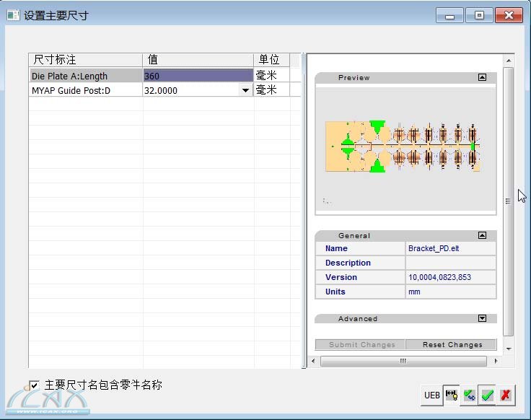Select the MYAP Guide Post:D row label
The height and width of the screenshot is (420, 531).
tap(86, 90)
